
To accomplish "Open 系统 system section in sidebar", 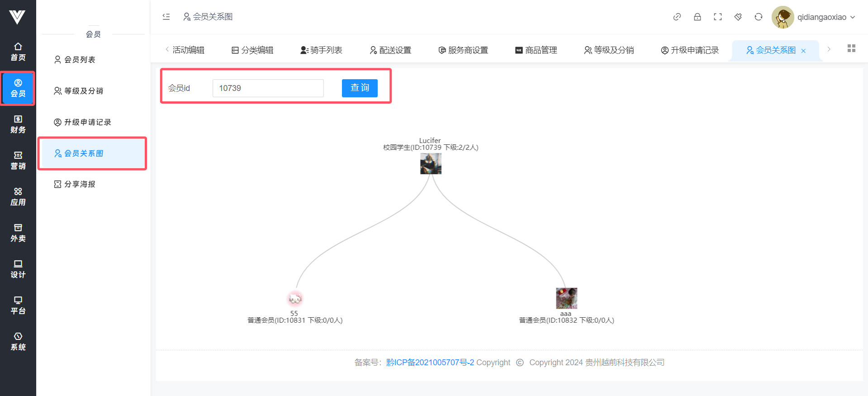I will [18, 341].
